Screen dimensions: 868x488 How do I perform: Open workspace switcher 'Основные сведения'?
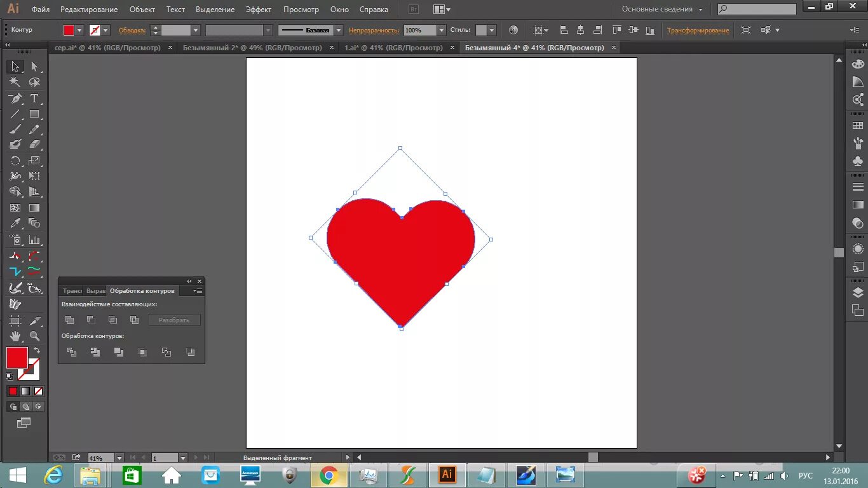click(x=662, y=9)
